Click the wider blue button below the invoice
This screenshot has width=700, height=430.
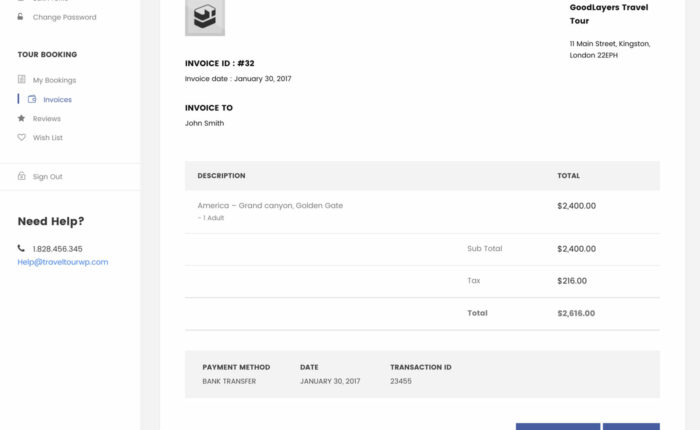coord(558,426)
